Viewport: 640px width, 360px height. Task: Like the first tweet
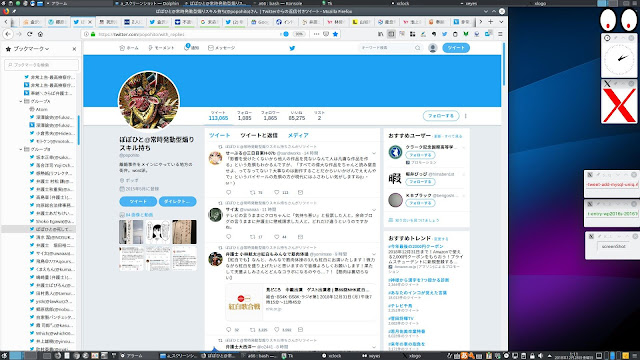[x=277, y=192]
